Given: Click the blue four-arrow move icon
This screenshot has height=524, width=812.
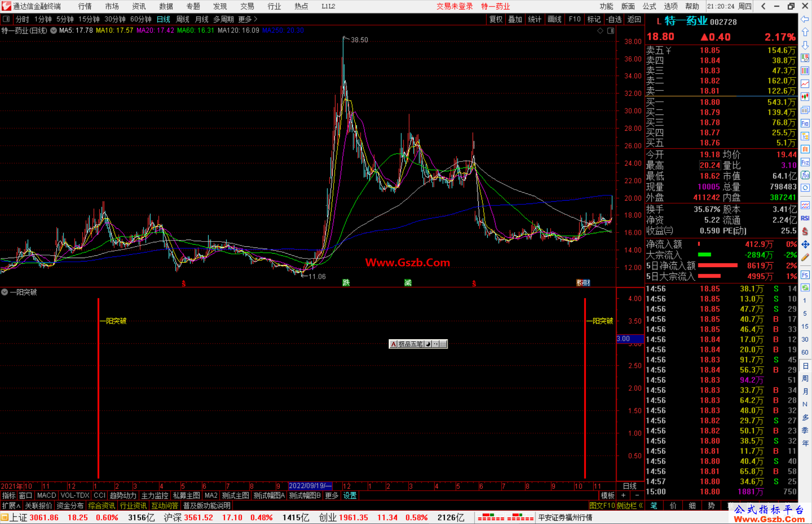Looking at the screenshot, I should (805, 245).
